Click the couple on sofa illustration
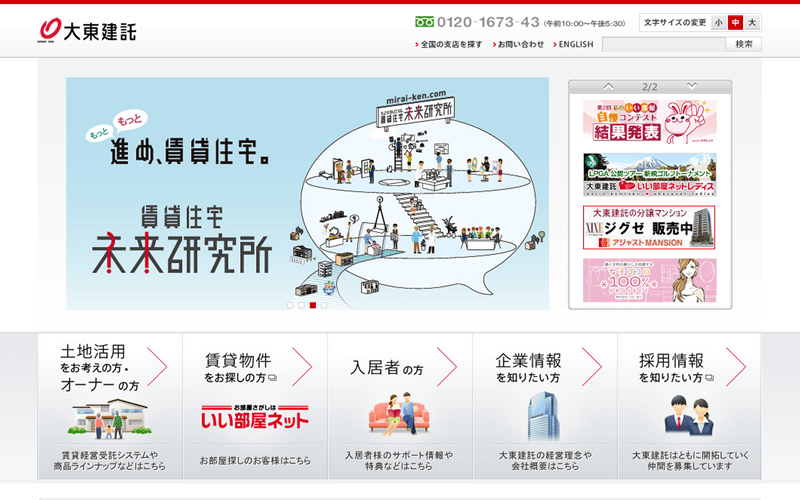800x500 pixels. [399, 414]
